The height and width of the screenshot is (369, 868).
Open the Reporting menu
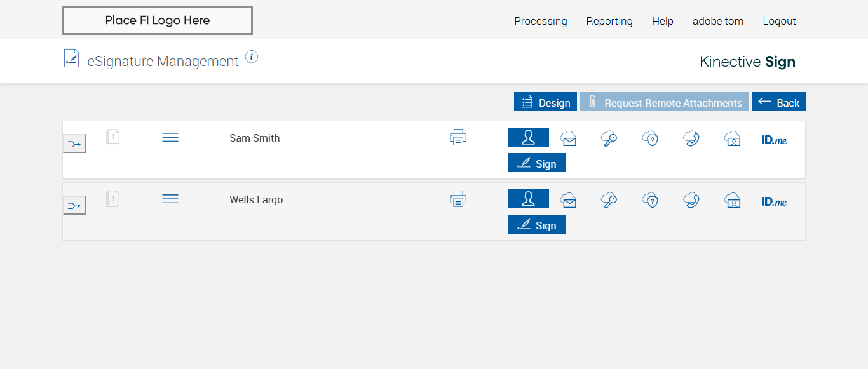click(609, 21)
